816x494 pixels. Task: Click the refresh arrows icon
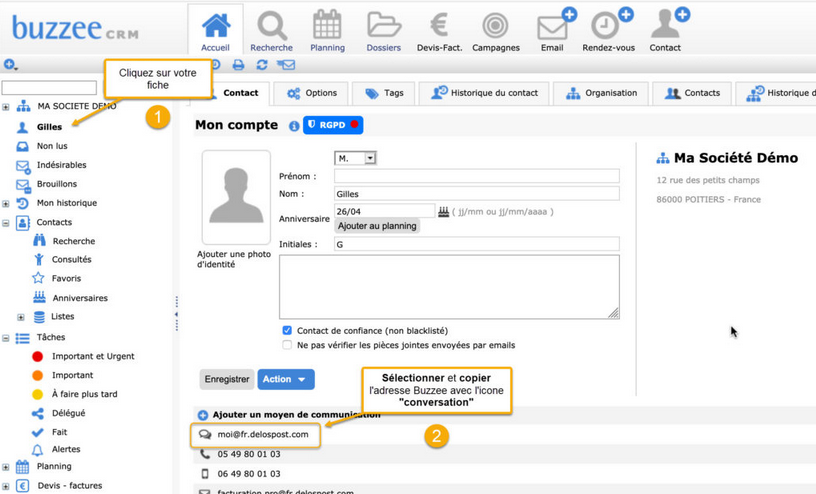tap(262, 65)
